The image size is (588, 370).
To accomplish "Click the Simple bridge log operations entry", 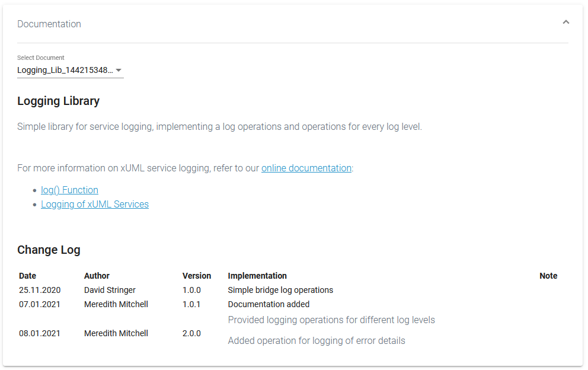I will pyautogui.click(x=280, y=290).
